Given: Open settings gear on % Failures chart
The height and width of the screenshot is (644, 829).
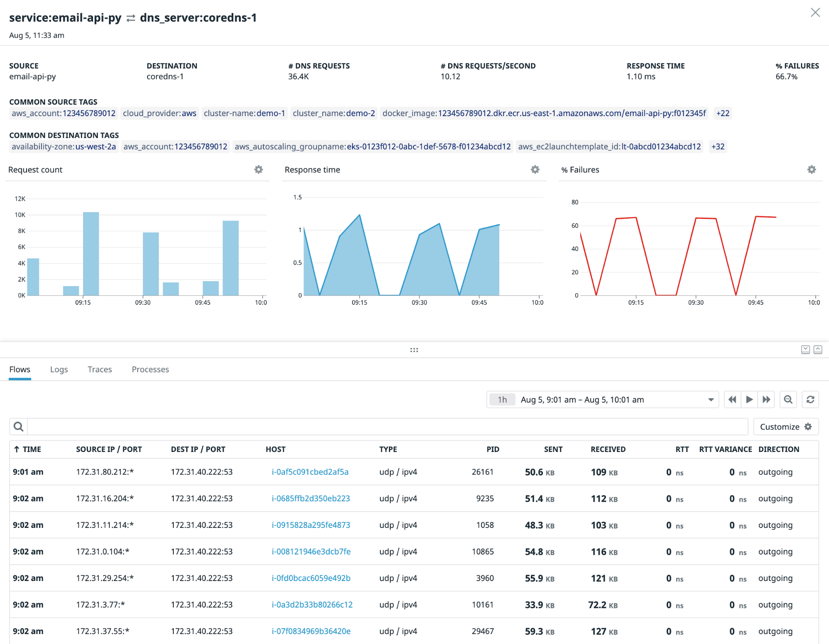Looking at the screenshot, I should [812, 170].
